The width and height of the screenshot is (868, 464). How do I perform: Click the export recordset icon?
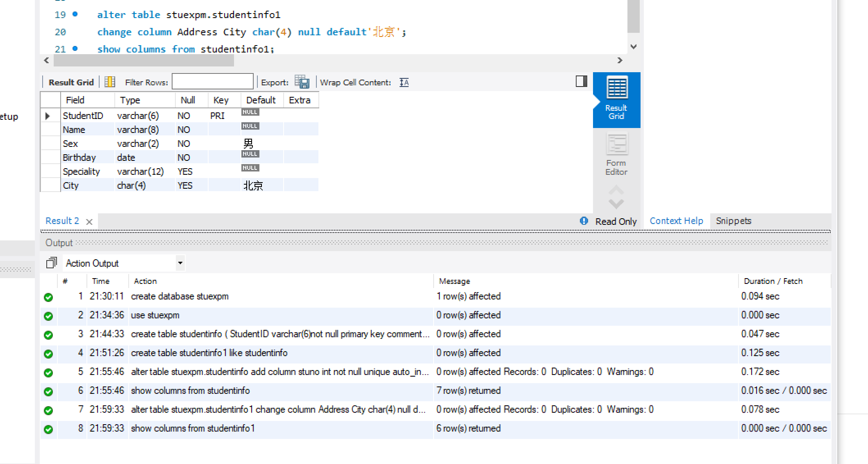302,82
